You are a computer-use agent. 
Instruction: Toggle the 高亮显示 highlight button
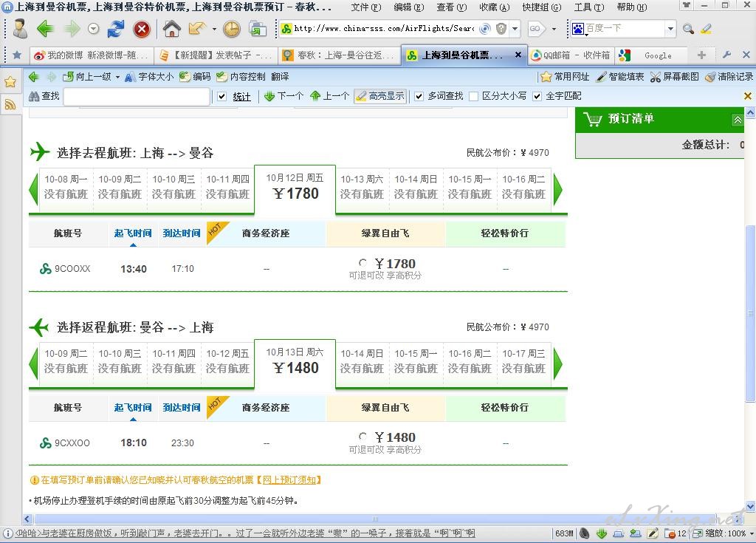(380, 96)
